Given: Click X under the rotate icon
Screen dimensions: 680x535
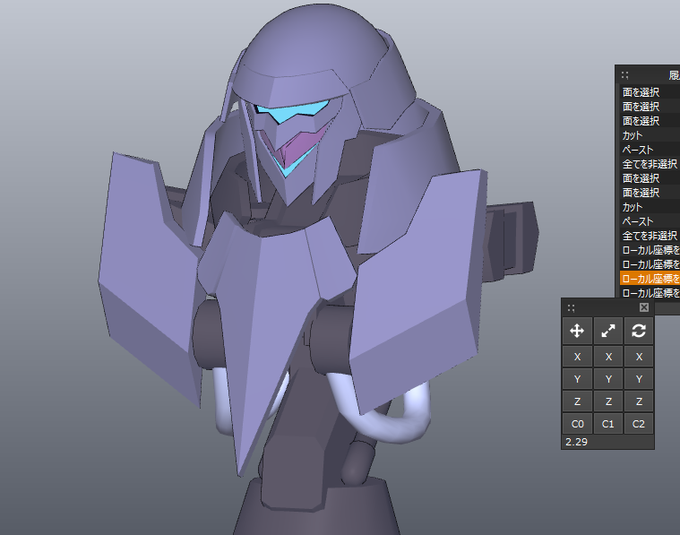Looking at the screenshot, I should point(639,357).
